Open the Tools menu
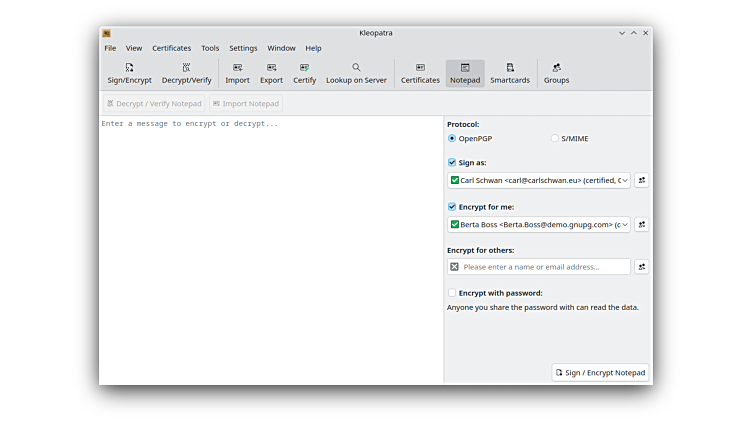The image size is (752, 423). 210,48
